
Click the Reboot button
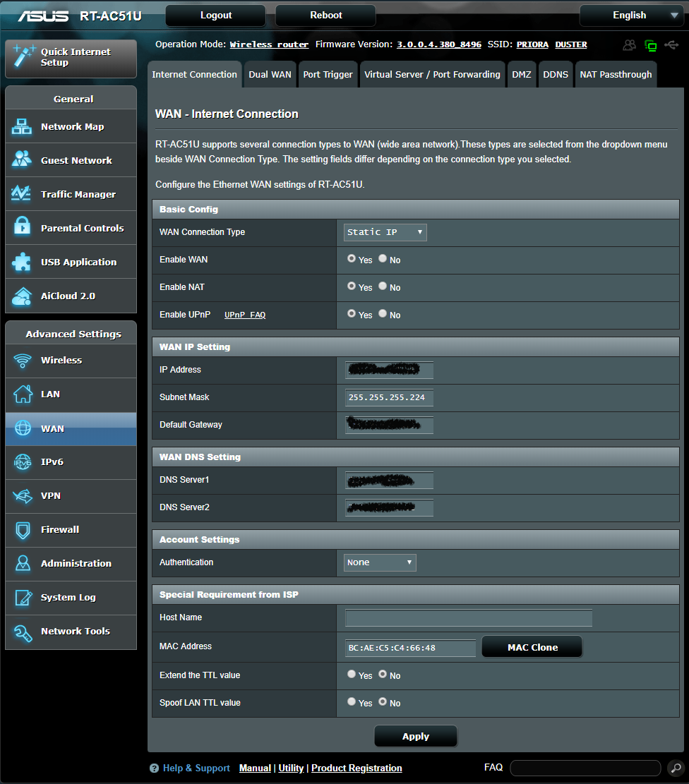pyautogui.click(x=325, y=16)
